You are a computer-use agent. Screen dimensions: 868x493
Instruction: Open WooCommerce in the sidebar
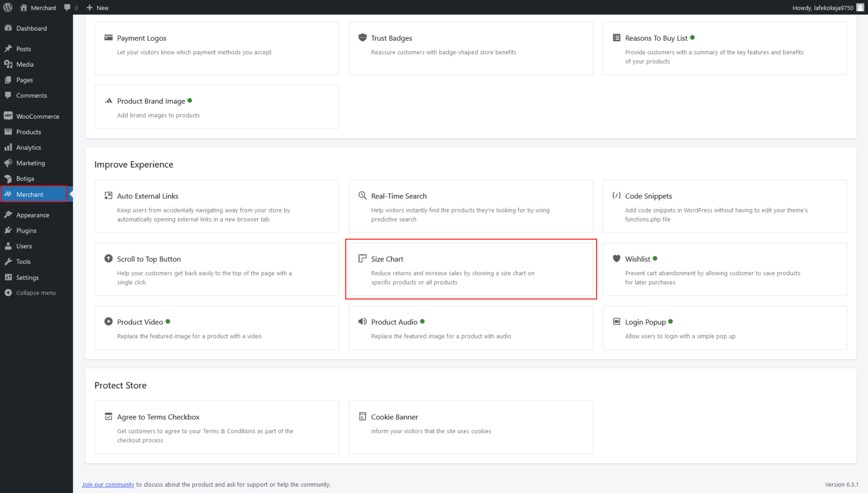36,116
